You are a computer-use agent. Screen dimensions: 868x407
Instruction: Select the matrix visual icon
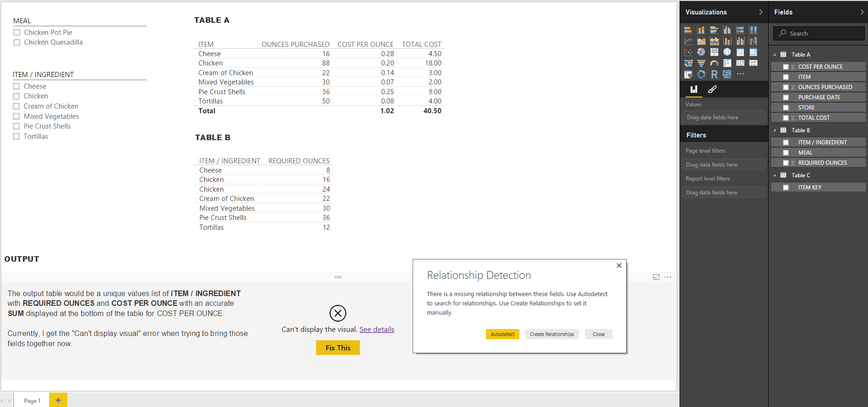click(753, 52)
